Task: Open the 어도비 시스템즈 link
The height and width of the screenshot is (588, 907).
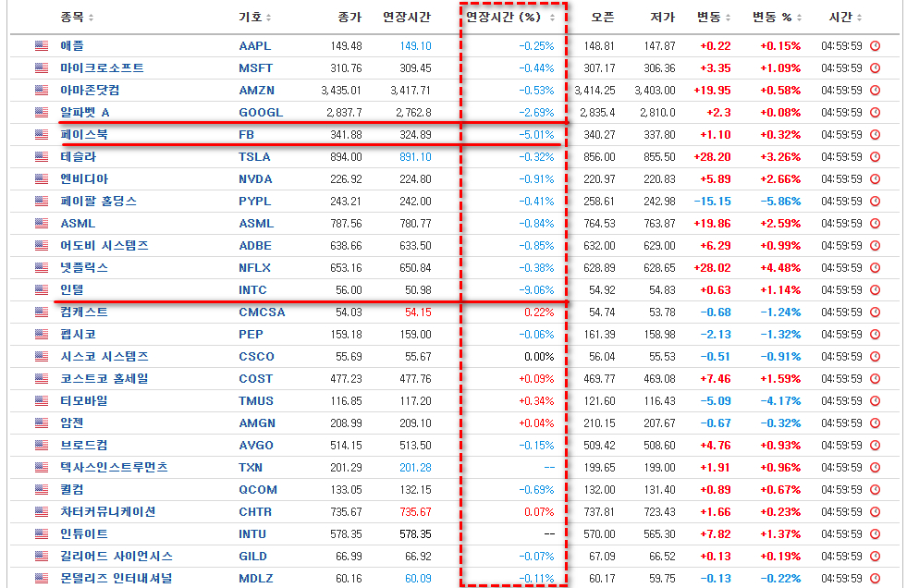Action: click(x=104, y=246)
